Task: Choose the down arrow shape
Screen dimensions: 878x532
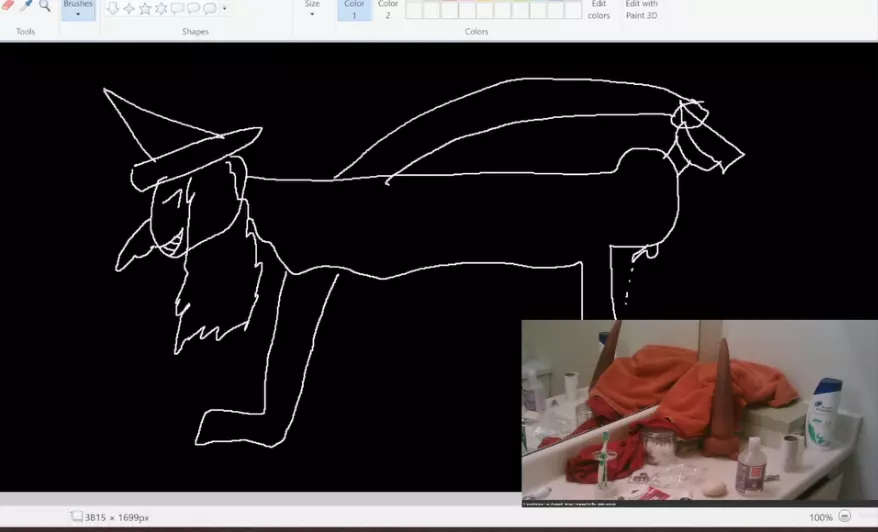Action: coord(113,8)
